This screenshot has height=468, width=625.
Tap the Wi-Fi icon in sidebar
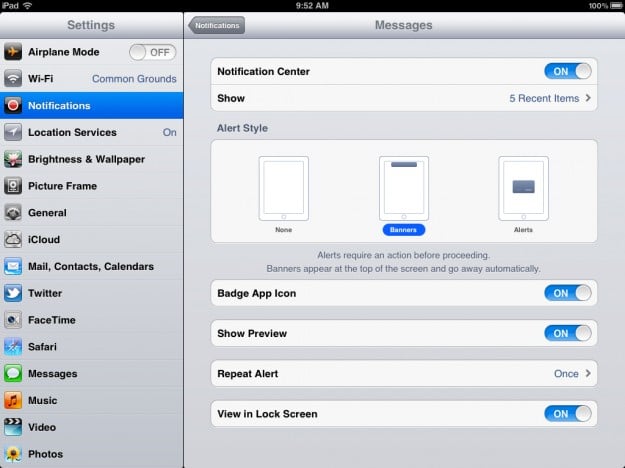13,79
